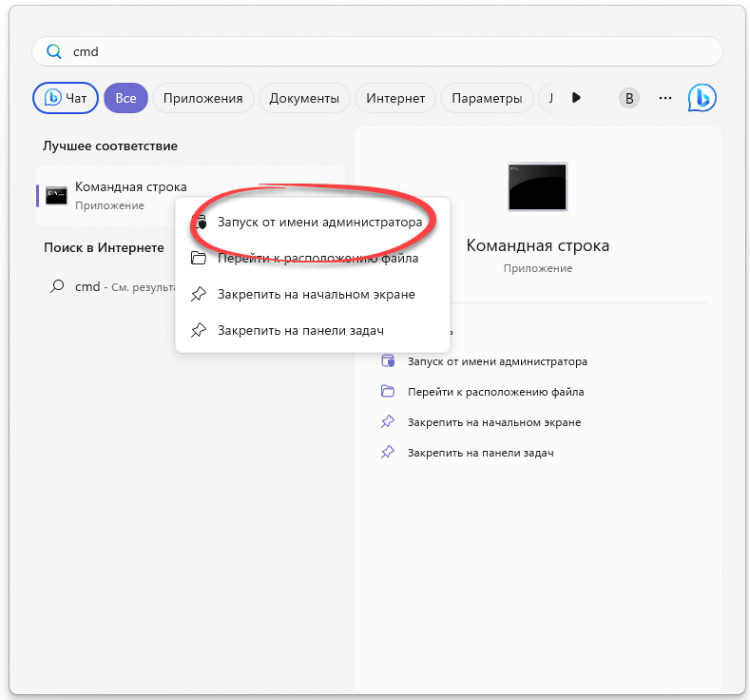Choose Закрепить на панели задач in context menu

(313, 331)
